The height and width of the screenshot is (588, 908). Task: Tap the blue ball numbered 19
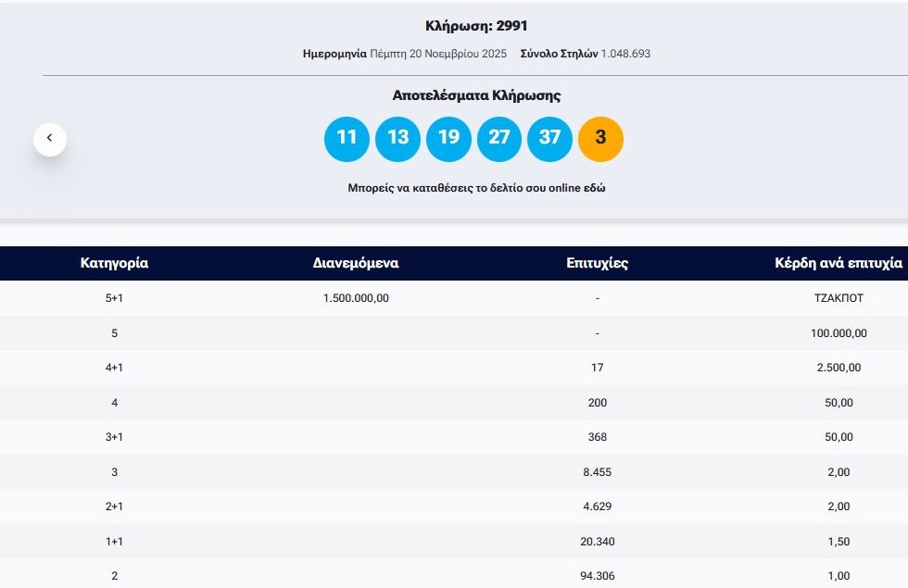tap(448, 139)
